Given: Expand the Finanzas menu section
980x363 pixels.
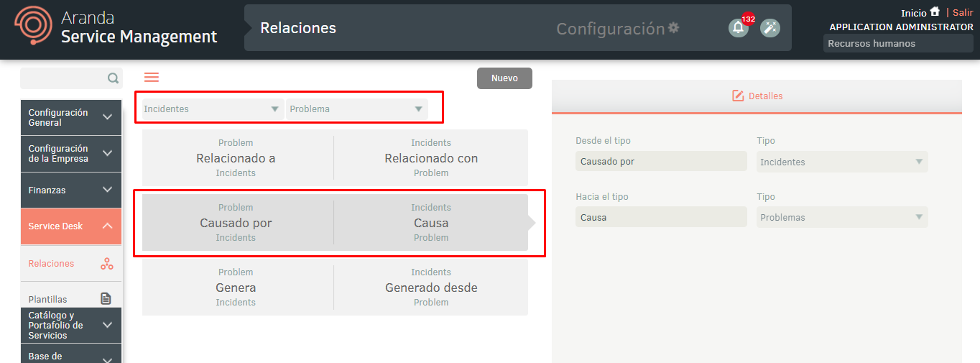Looking at the screenshot, I should 71,190.
